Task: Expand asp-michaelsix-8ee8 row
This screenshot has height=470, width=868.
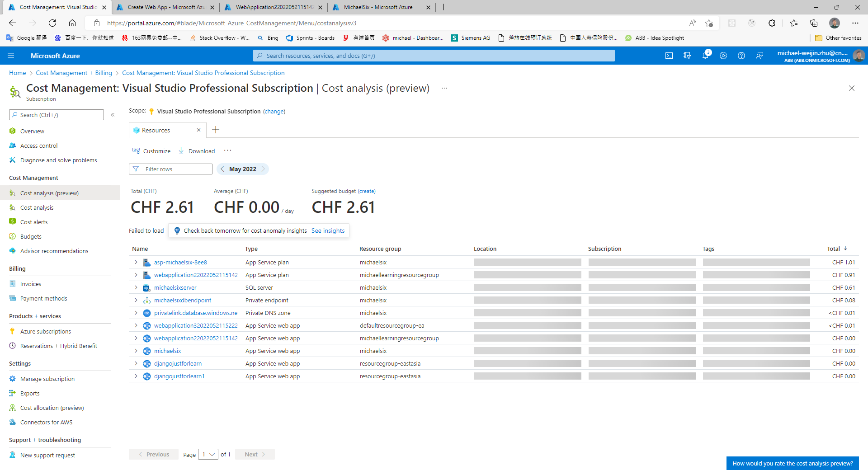Action: 136,262
